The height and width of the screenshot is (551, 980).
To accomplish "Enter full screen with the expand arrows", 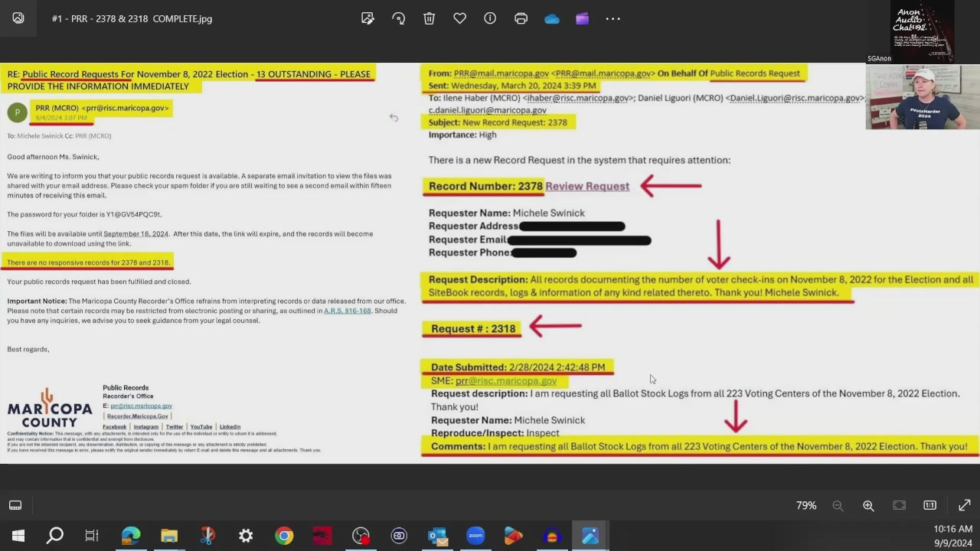I will click(964, 505).
